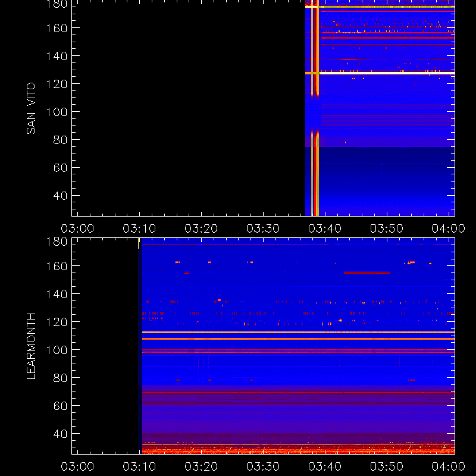Viewport: 476px width, 476px height.
Task: Click 03:20 time label under Learmonth plot
Action: point(201,466)
